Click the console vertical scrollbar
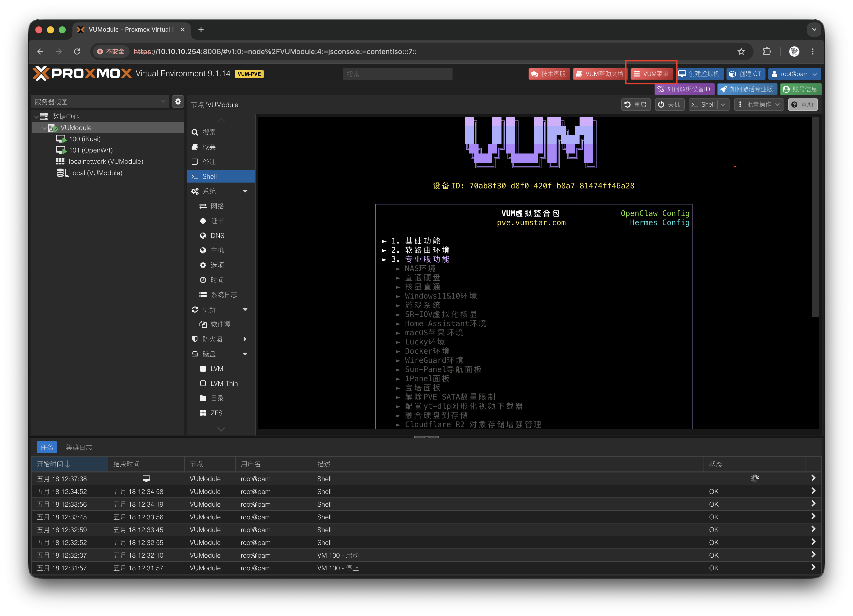Screen dimensions: 853x616 pos(816,217)
